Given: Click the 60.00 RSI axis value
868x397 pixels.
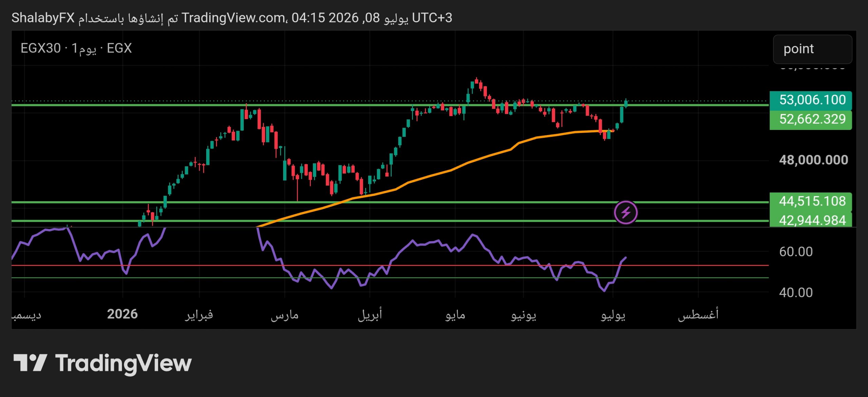Looking at the screenshot, I should click(796, 252).
